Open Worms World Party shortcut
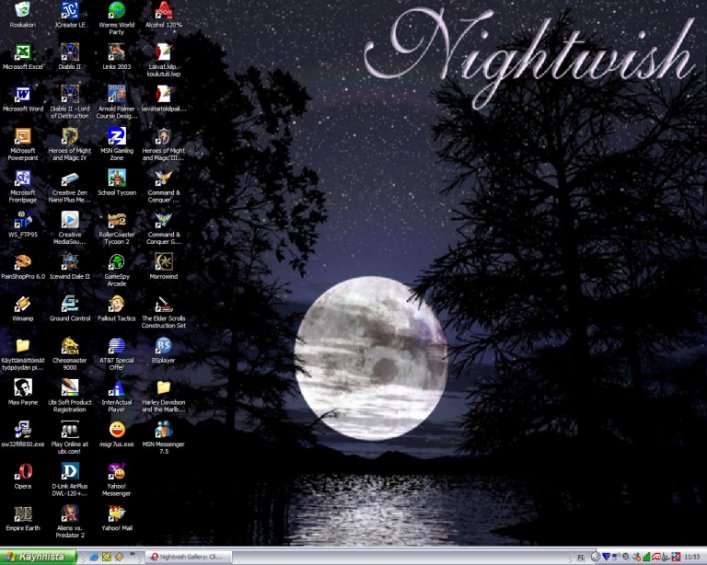This screenshot has height=565, width=707. (116, 10)
